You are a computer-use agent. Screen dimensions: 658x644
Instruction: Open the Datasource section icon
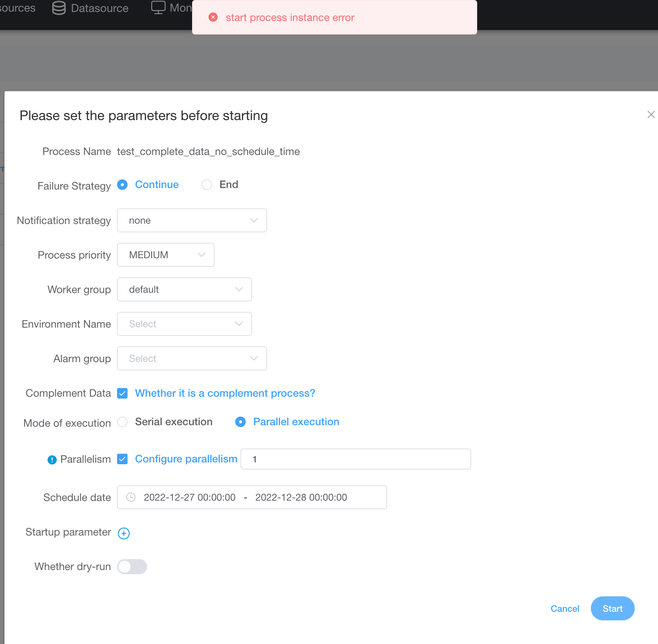(58, 8)
